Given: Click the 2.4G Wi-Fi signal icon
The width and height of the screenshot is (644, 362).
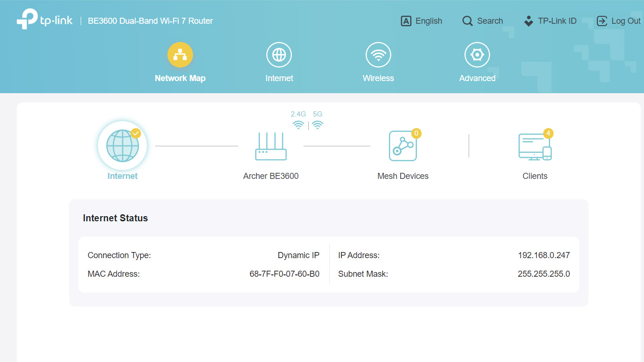Looking at the screenshot, I should [298, 125].
